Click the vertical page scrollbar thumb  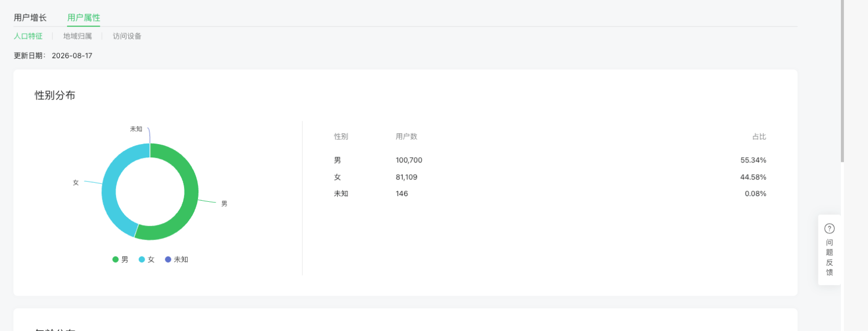(842, 81)
